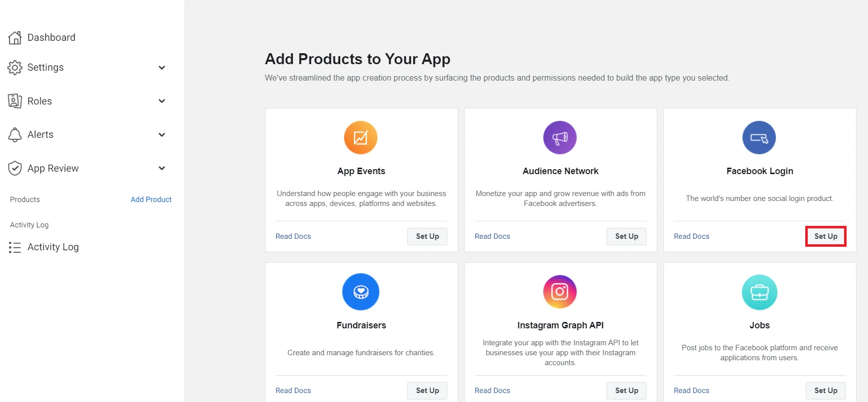Click the Jobs briefcase icon
This screenshot has height=402, width=868.
(759, 292)
